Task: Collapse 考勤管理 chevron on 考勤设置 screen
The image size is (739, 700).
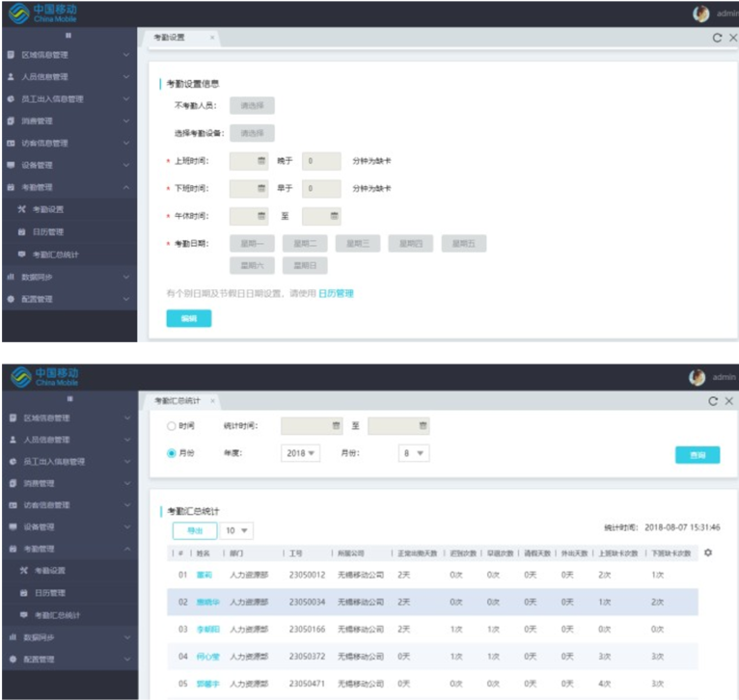Action: click(126, 187)
